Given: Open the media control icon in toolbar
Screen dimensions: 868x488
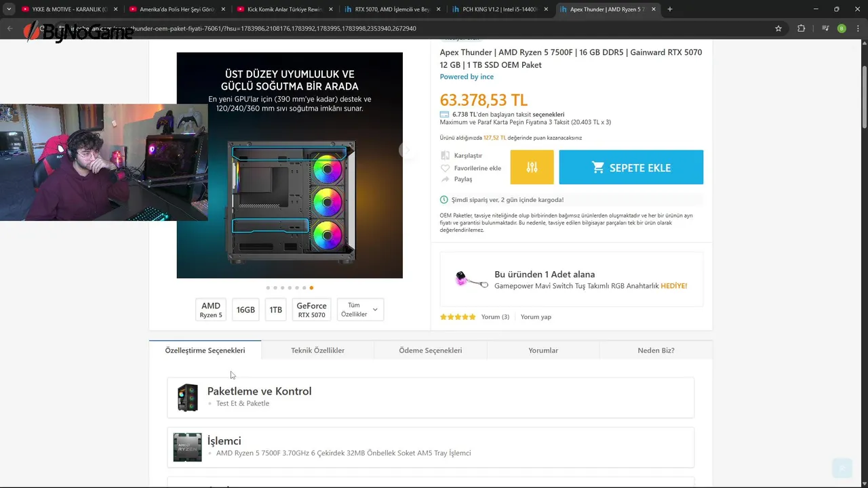Looking at the screenshot, I should [x=825, y=28].
